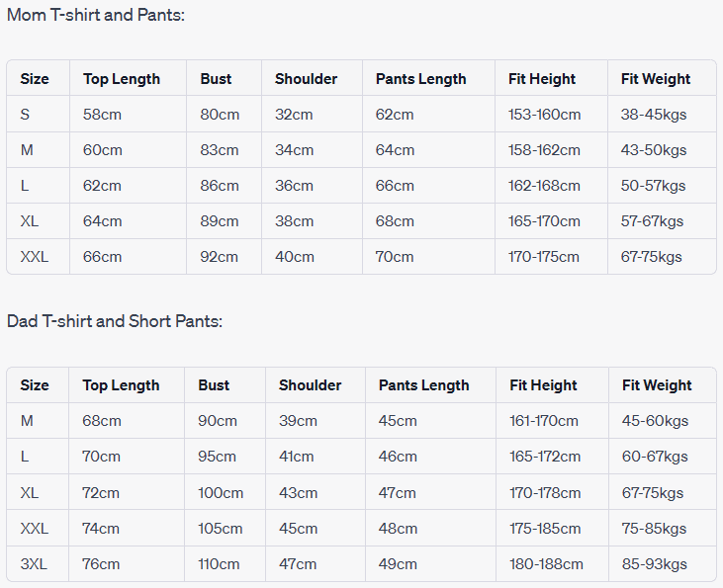Select the 38-45kgs fit weight cell

pos(654,115)
